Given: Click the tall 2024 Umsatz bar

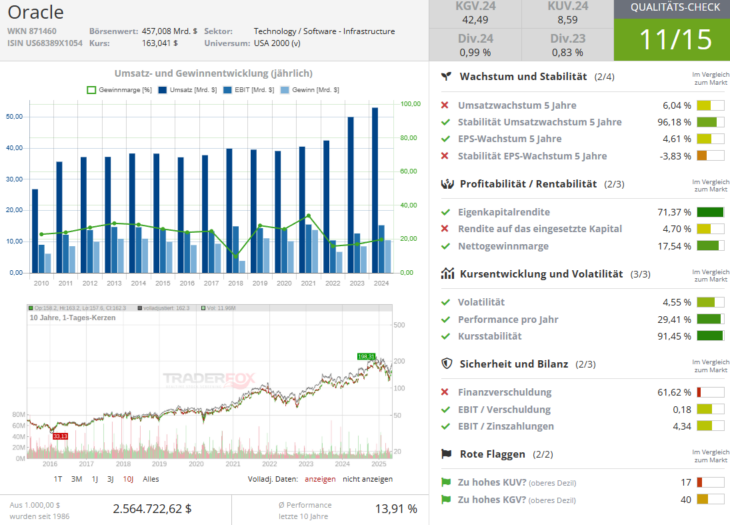Looking at the screenshot, I should (x=375, y=190).
